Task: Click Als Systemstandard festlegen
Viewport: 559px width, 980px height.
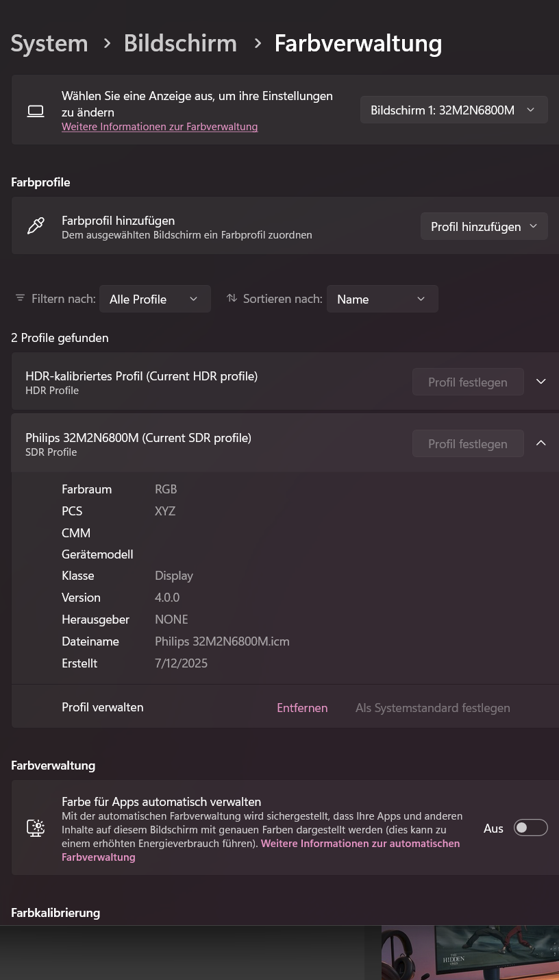Action: [x=432, y=708]
